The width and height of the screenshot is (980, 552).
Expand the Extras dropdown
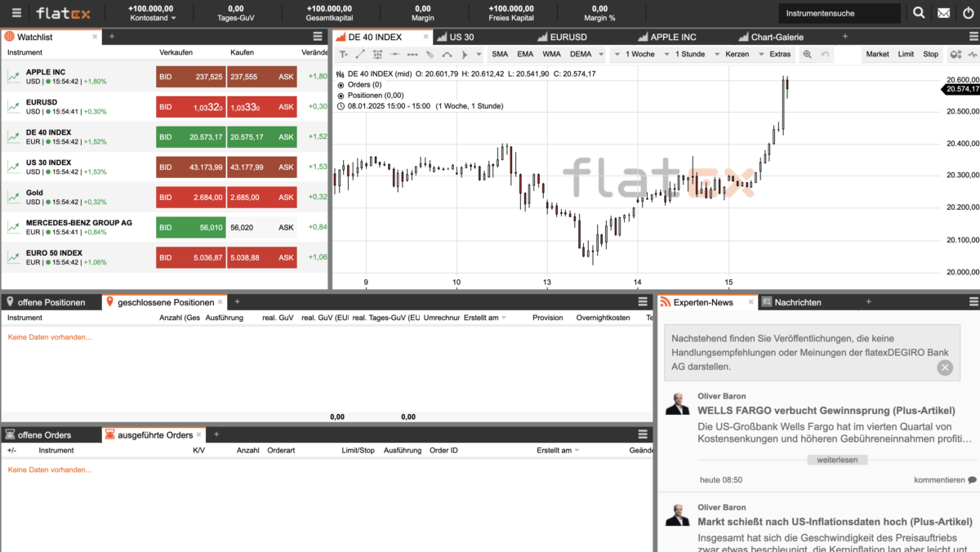pos(780,55)
